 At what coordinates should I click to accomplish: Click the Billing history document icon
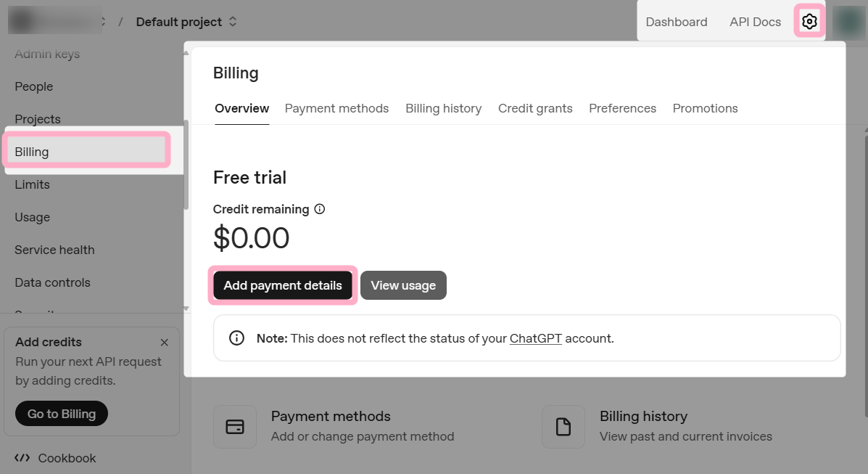tap(563, 427)
